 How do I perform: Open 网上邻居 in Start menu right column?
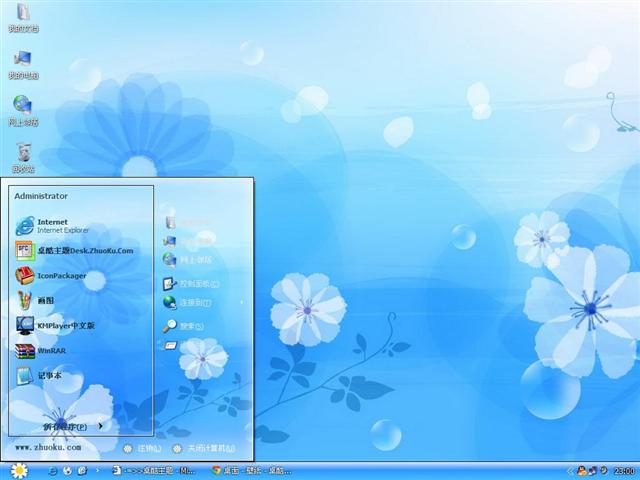click(188, 260)
